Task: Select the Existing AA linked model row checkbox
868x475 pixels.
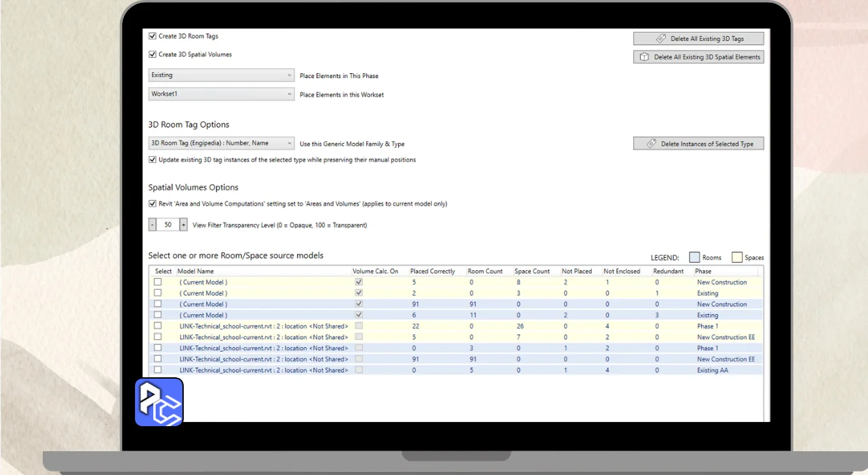Action: click(158, 370)
